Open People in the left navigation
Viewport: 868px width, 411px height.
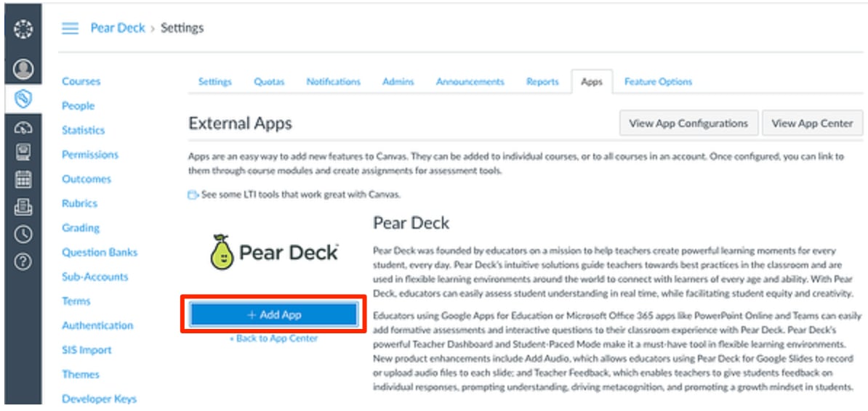pos(78,105)
